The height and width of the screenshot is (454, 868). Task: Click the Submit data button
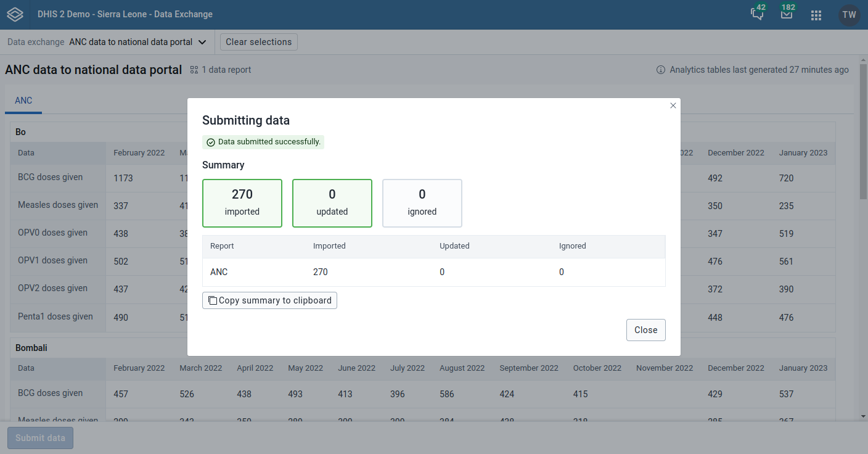(40, 438)
